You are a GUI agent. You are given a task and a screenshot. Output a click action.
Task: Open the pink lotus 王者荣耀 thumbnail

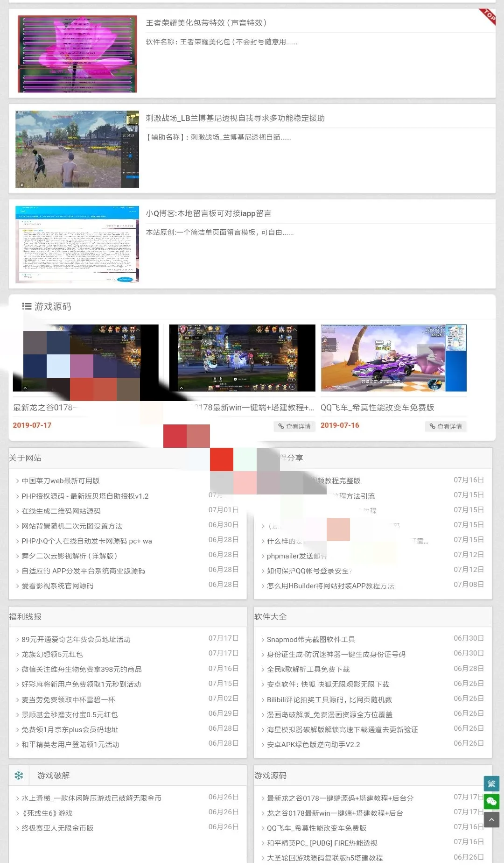[77, 54]
